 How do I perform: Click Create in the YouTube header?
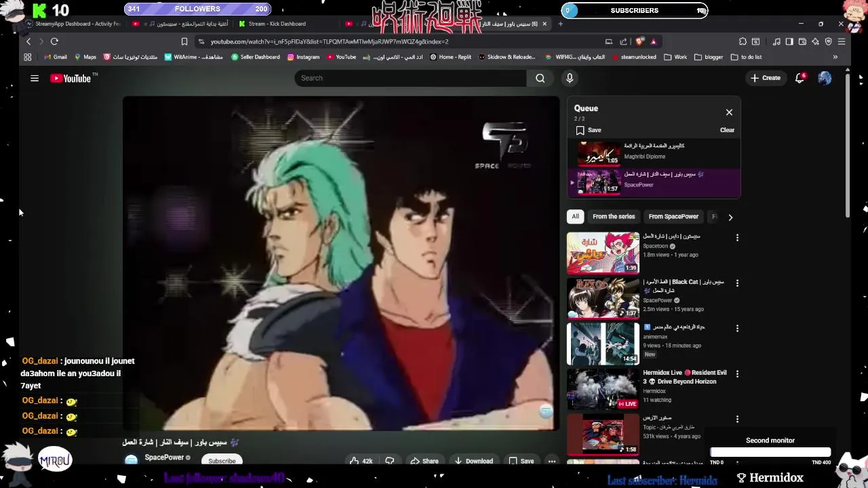coord(766,78)
